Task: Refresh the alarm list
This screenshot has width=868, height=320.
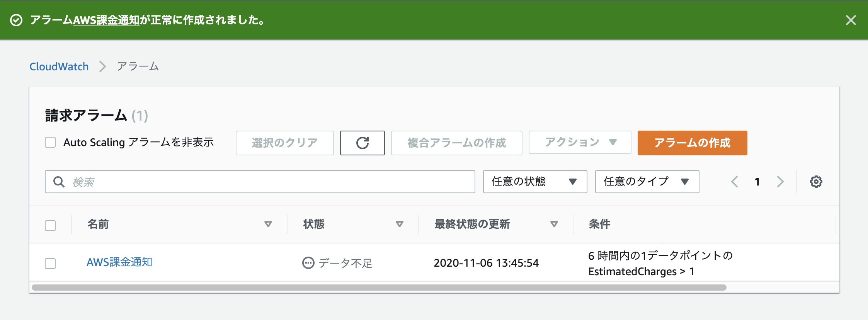Action: point(363,143)
